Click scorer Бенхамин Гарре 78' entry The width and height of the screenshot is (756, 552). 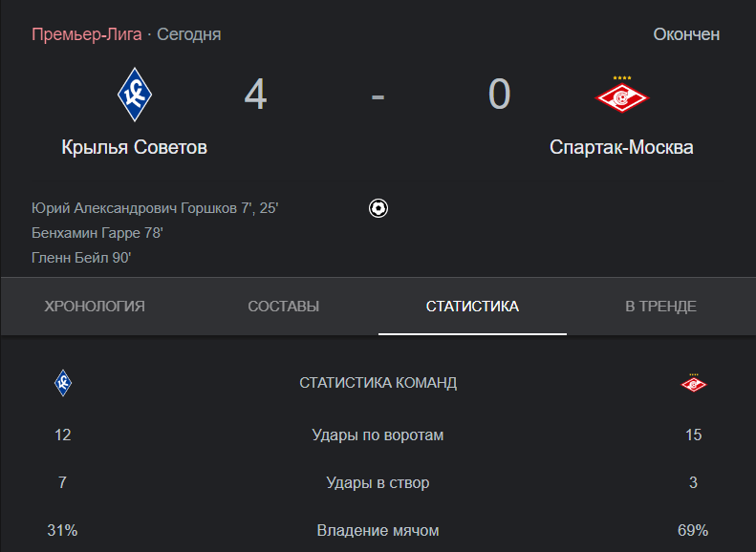click(97, 233)
